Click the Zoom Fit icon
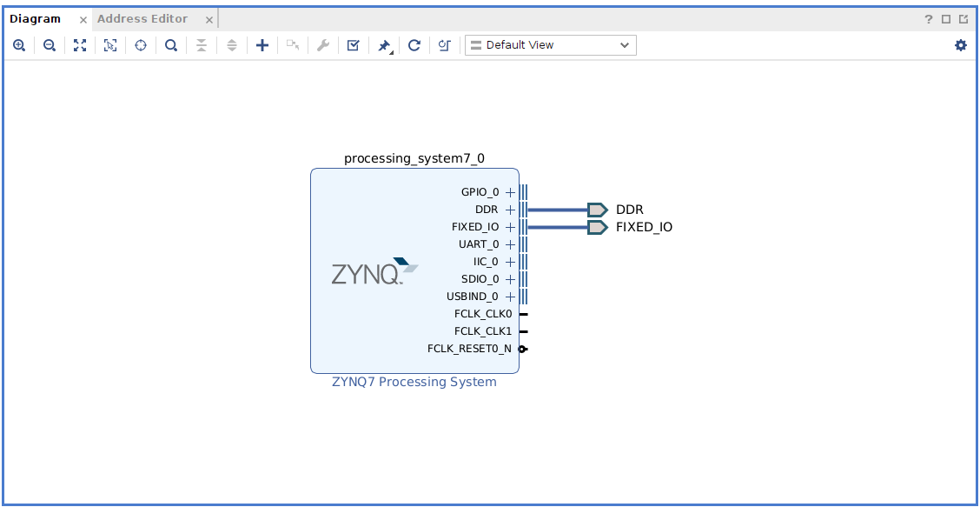980x507 pixels. [79, 45]
